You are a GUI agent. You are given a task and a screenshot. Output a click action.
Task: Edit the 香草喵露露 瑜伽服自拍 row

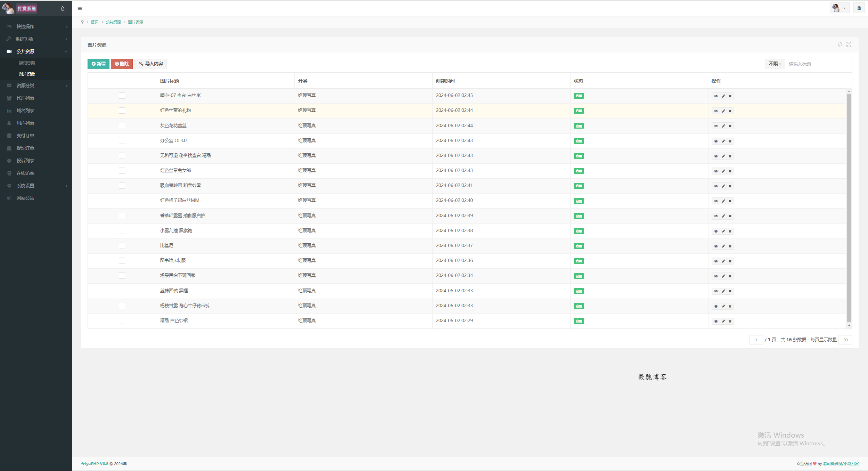pyautogui.click(x=723, y=216)
